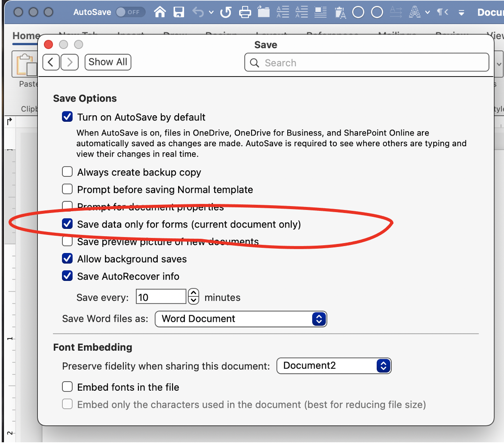Image resolution: width=504 pixels, height=444 pixels.
Task: Click the tab stop selector on the ruler
Action: pyautogui.click(x=9, y=121)
